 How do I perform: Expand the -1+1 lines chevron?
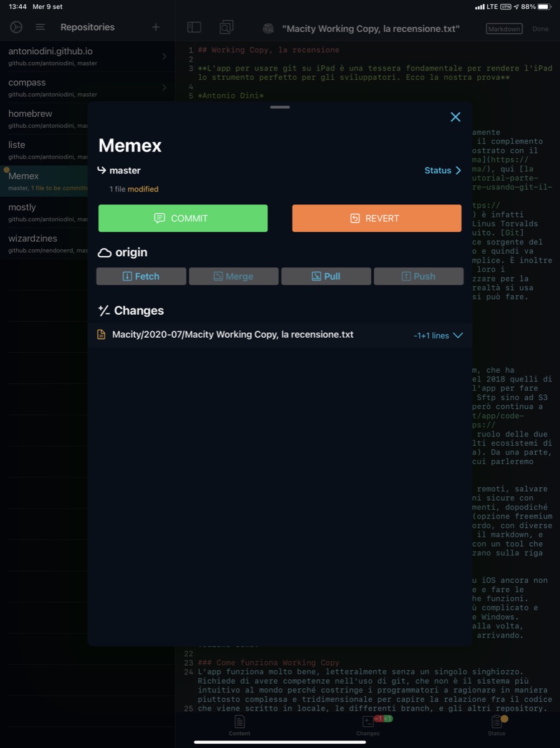pos(458,335)
